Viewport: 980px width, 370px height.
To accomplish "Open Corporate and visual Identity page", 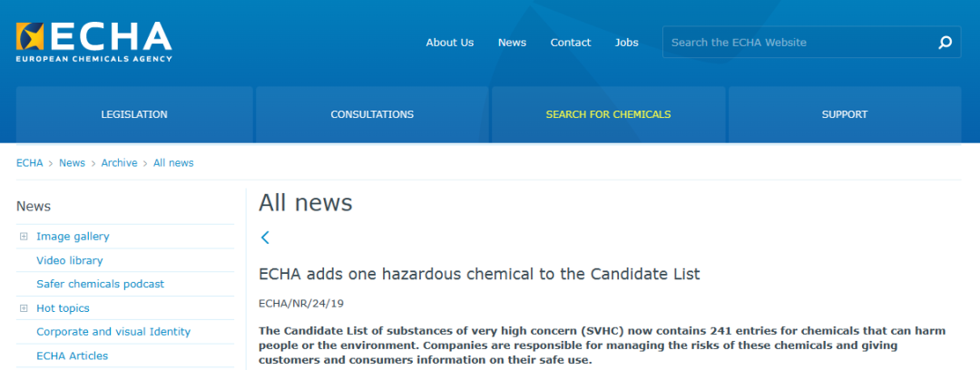I will click(x=113, y=332).
